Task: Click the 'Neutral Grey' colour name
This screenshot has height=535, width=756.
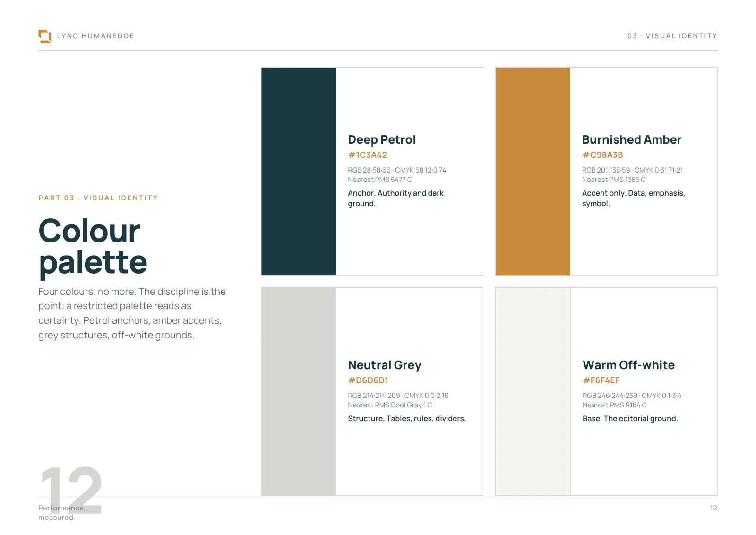Action: click(x=385, y=365)
